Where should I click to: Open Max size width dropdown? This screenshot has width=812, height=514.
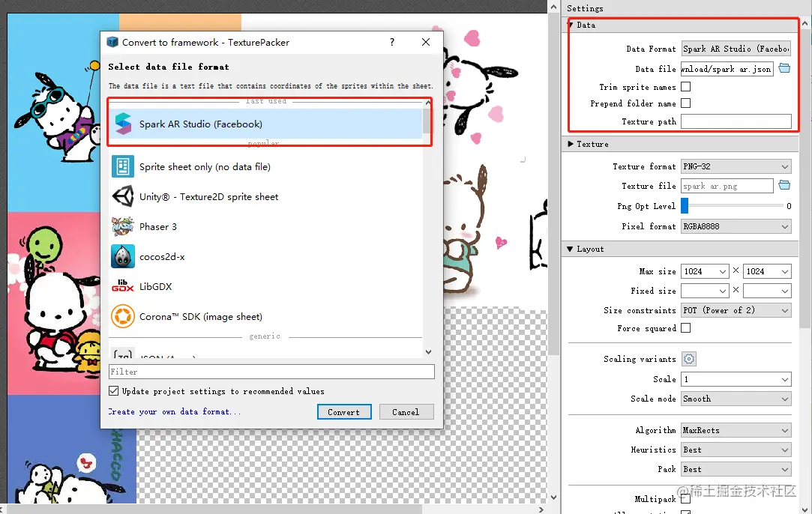coord(705,271)
